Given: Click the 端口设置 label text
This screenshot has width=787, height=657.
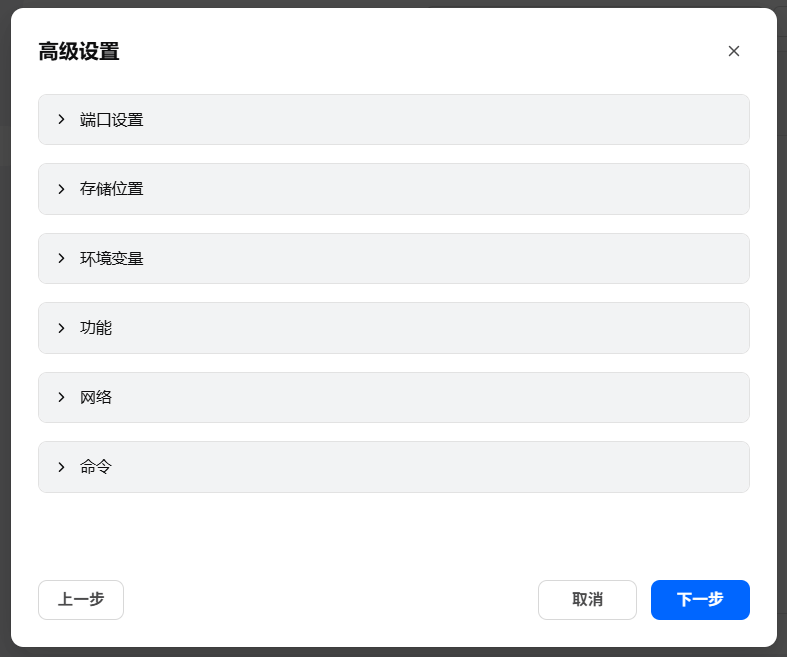Looking at the screenshot, I should [112, 120].
